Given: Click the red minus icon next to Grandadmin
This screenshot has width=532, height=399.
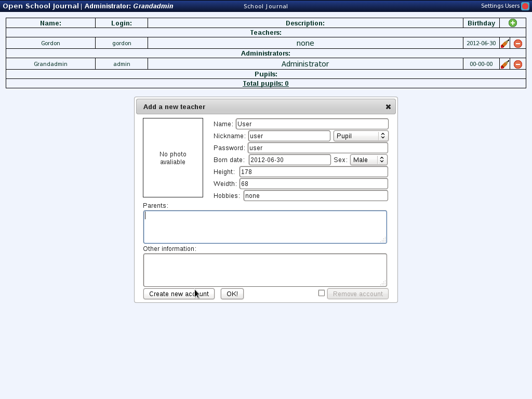Looking at the screenshot, I should [x=517, y=64].
